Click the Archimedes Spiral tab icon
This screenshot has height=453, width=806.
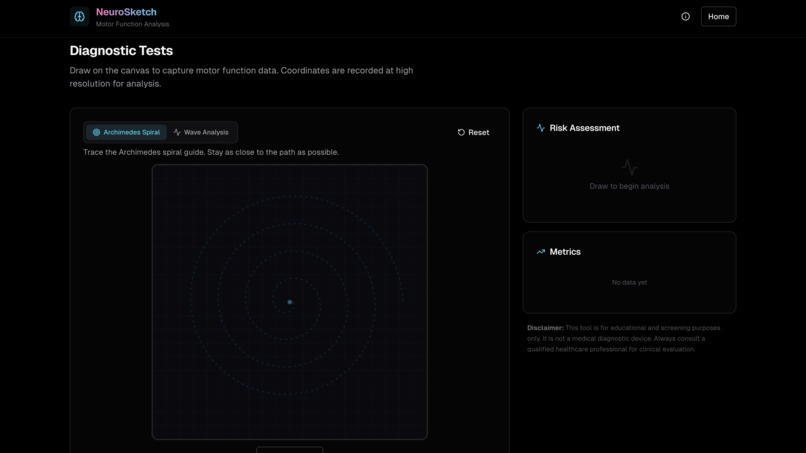(96, 132)
